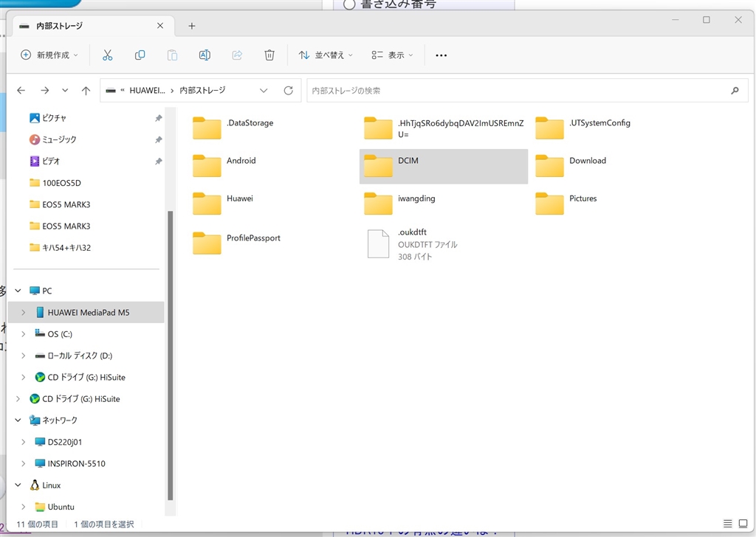Expand the Ubuntu tree node
Viewport: 756px width, 537px height.
(23, 507)
